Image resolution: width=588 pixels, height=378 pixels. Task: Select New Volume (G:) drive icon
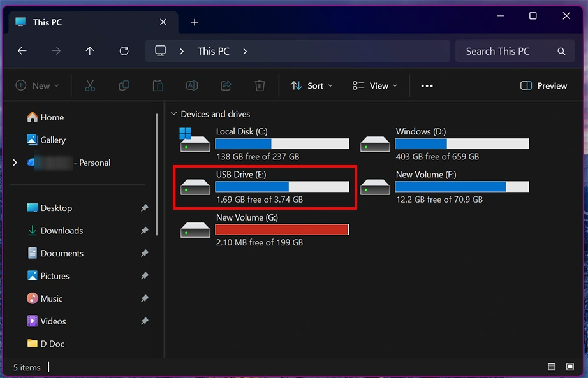click(195, 230)
